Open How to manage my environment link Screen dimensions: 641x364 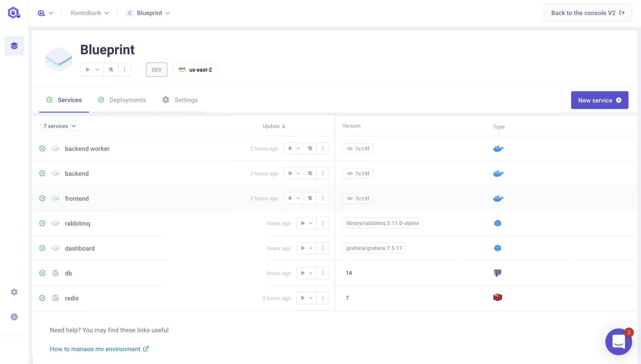(99, 349)
